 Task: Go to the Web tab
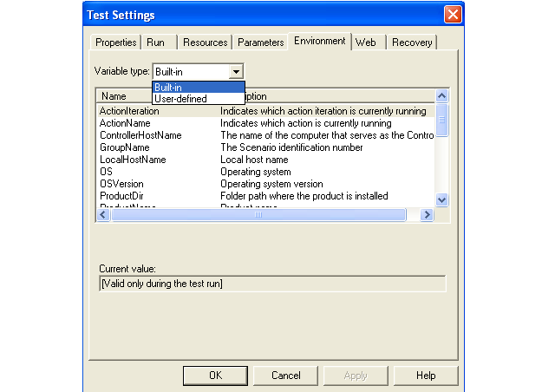pos(365,42)
